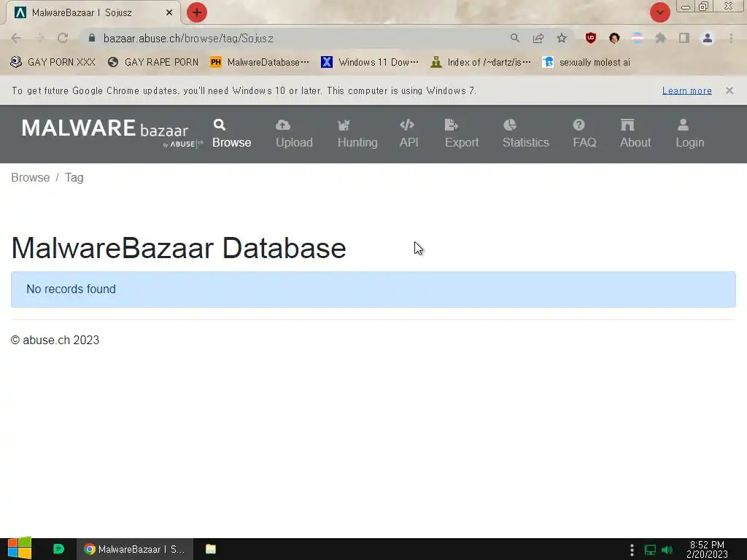Image resolution: width=747 pixels, height=560 pixels.
Task: Open the Windows 11 Dow… bookmark
Action: [x=370, y=63]
